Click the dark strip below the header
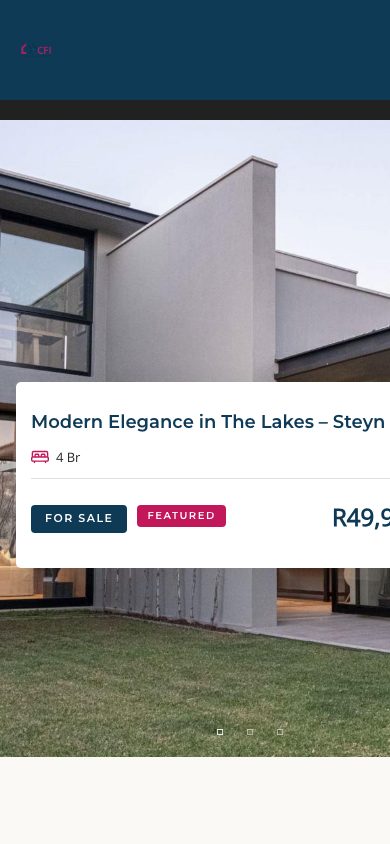 click(195, 110)
